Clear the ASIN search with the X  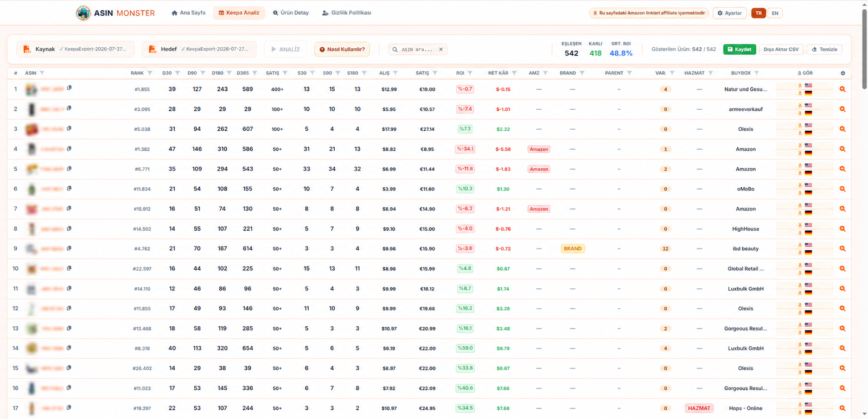pyautogui.click(x=441, y=49)
